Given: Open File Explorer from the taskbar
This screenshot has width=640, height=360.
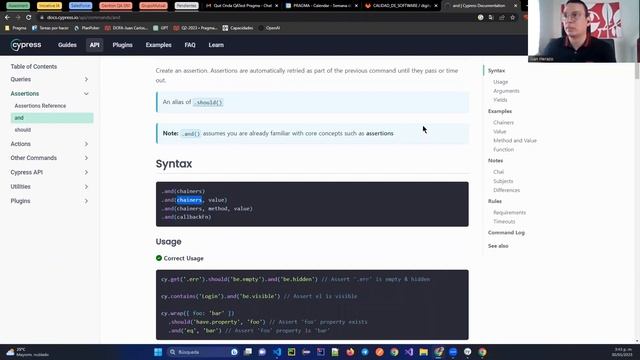Looking at the screenshot, I should tap(424, 352).
